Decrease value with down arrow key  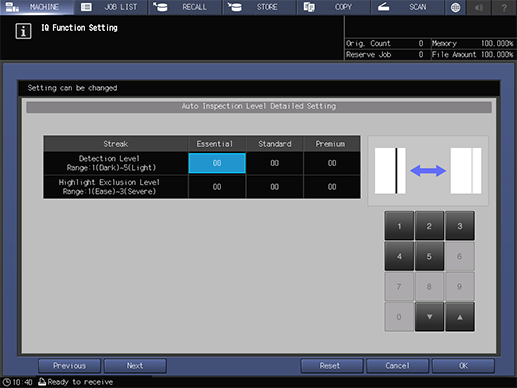[x=429, y=317]
